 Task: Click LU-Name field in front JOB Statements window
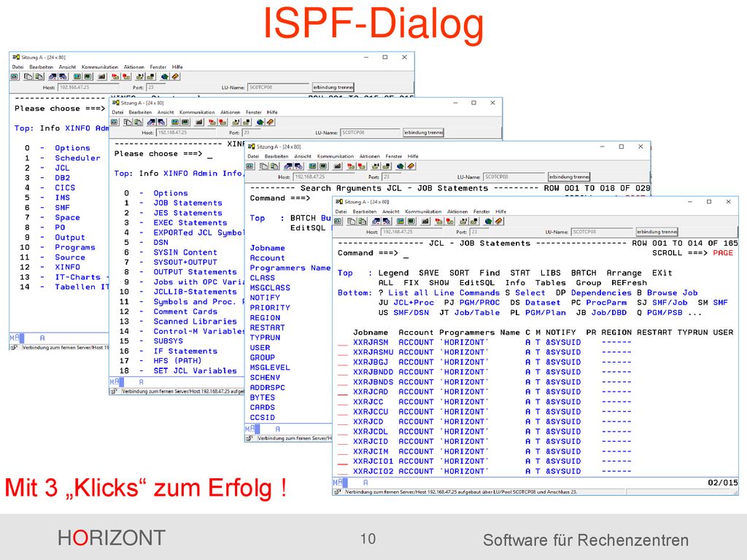[x=602, y=232]
